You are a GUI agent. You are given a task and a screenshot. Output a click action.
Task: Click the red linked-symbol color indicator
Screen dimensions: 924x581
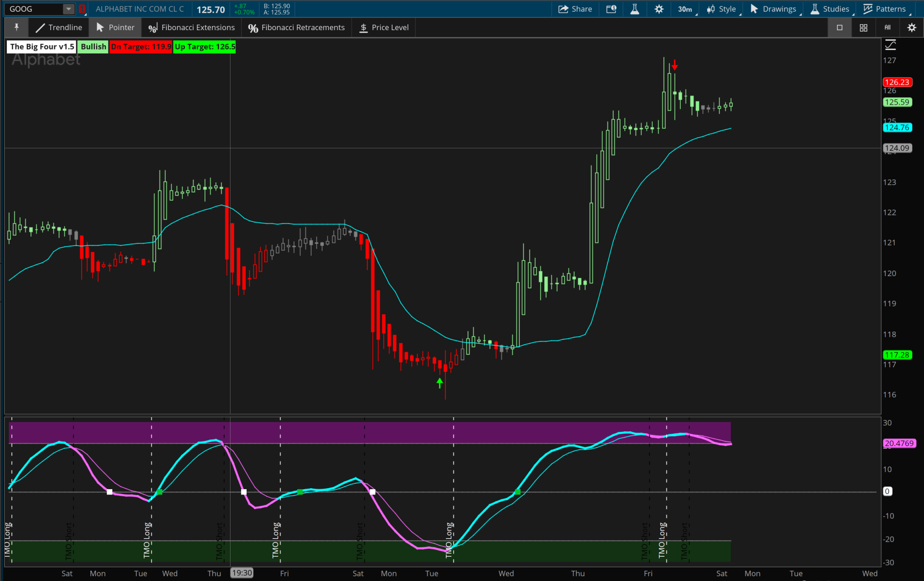pos(82,9)
